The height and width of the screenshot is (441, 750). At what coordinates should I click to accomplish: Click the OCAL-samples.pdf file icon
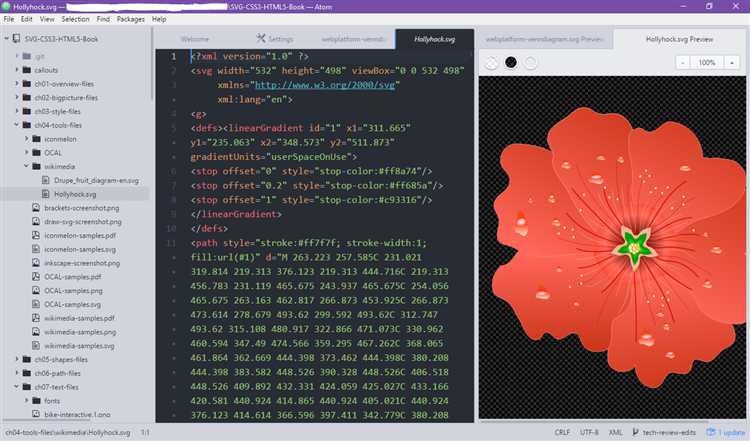pyautogui.click(x=36, y=276)
